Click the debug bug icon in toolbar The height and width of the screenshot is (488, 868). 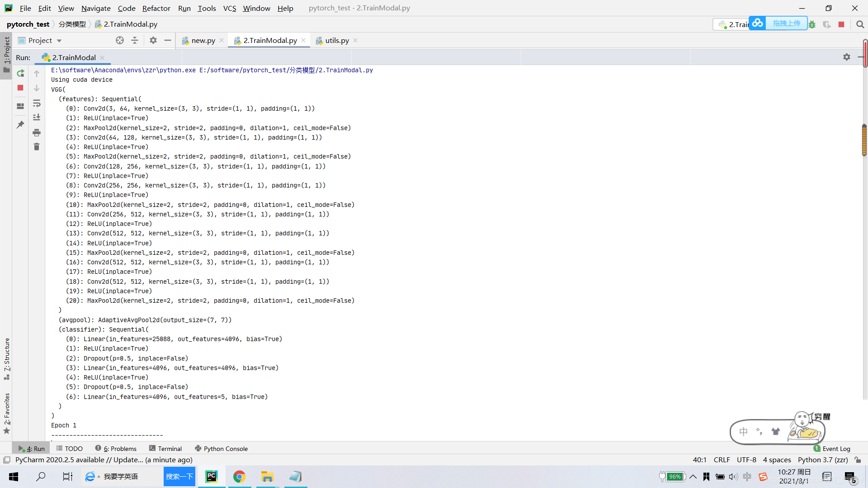[812, 24]
